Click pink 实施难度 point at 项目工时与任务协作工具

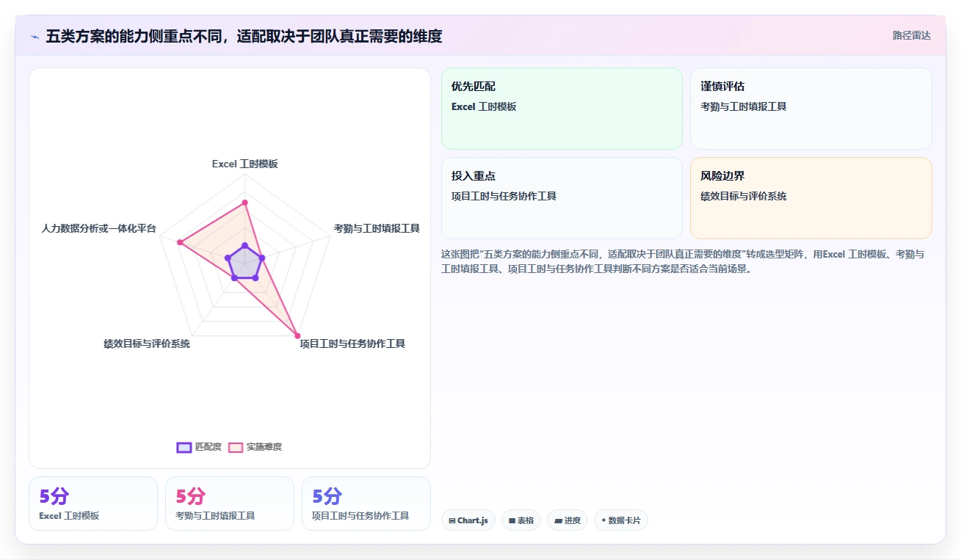[x=297, y=336]
